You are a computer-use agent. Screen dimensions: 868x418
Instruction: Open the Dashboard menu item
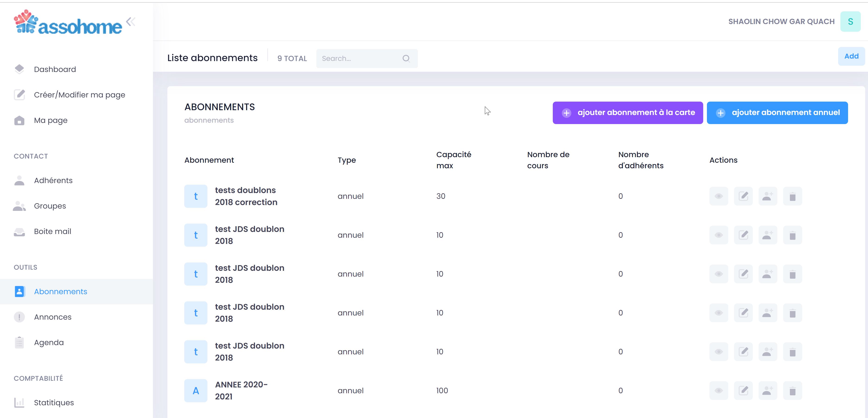55,69
